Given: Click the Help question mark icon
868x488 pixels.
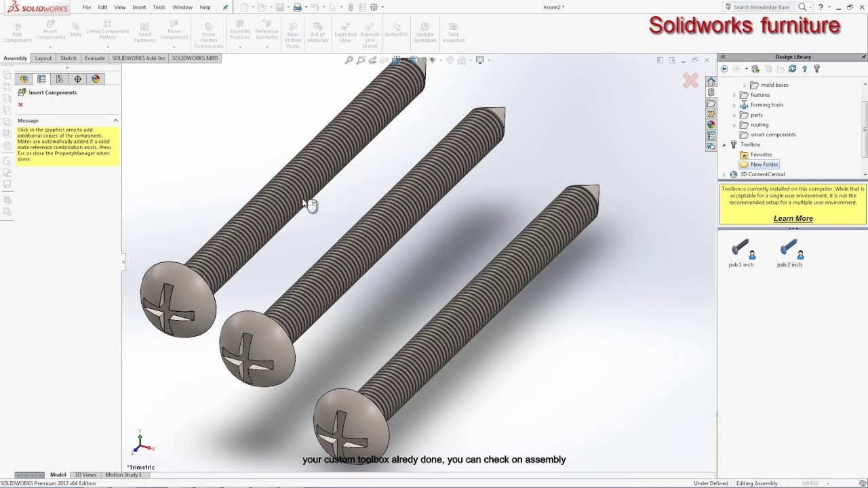Looking at the screenshot, I should tap(821, 7).
